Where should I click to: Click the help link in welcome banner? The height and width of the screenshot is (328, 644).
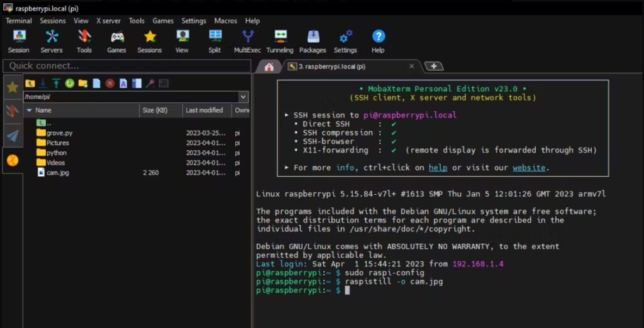coord(438,168)
